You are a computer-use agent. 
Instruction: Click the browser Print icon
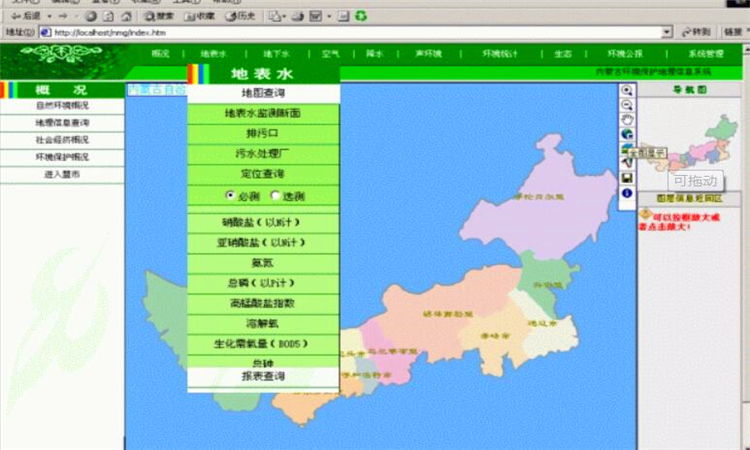298,16
